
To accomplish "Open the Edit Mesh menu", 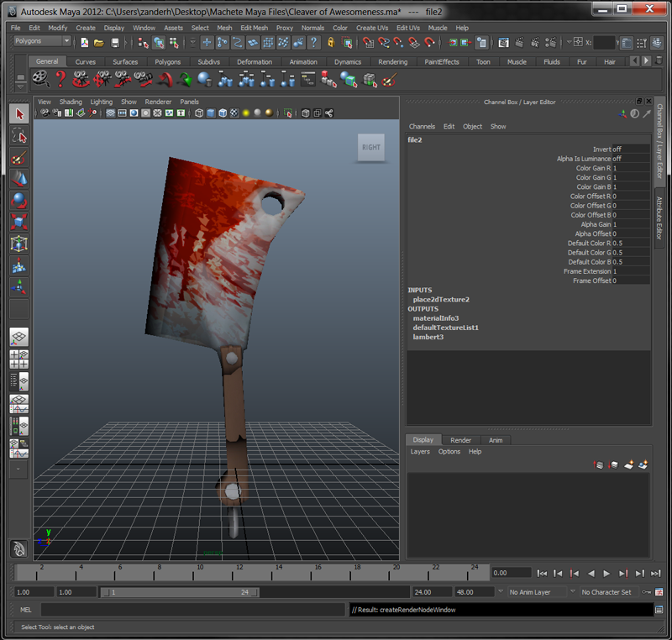I will click(x=254, y=28).
